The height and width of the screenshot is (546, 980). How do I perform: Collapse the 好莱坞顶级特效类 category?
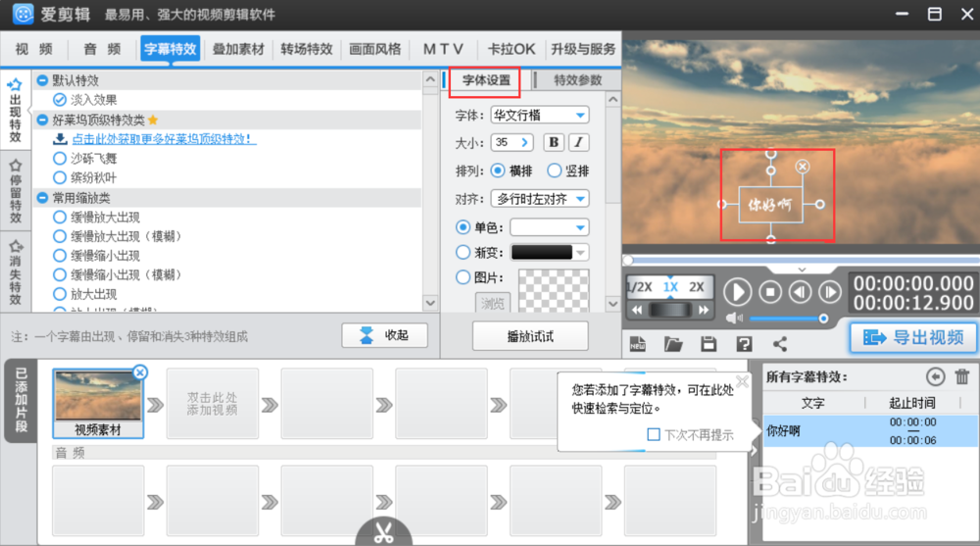pyautogui.click(x=42, y=120)
